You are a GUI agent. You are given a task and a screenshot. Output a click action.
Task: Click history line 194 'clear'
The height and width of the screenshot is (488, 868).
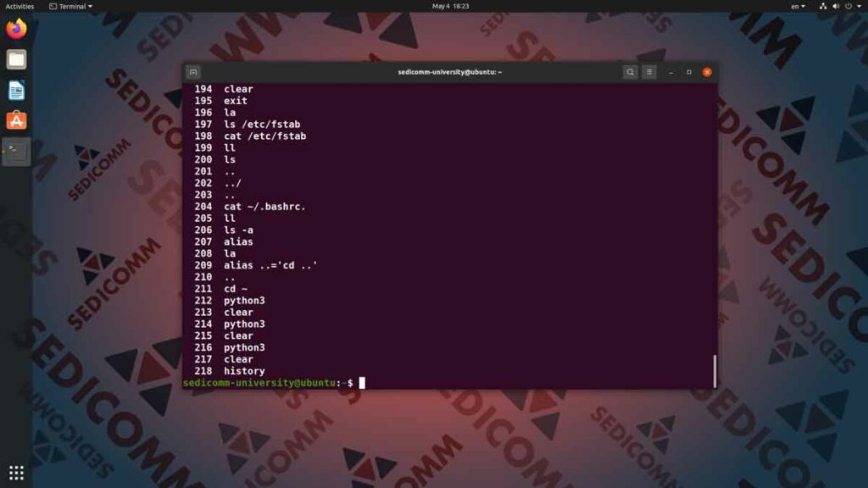(x=224, y=89)
